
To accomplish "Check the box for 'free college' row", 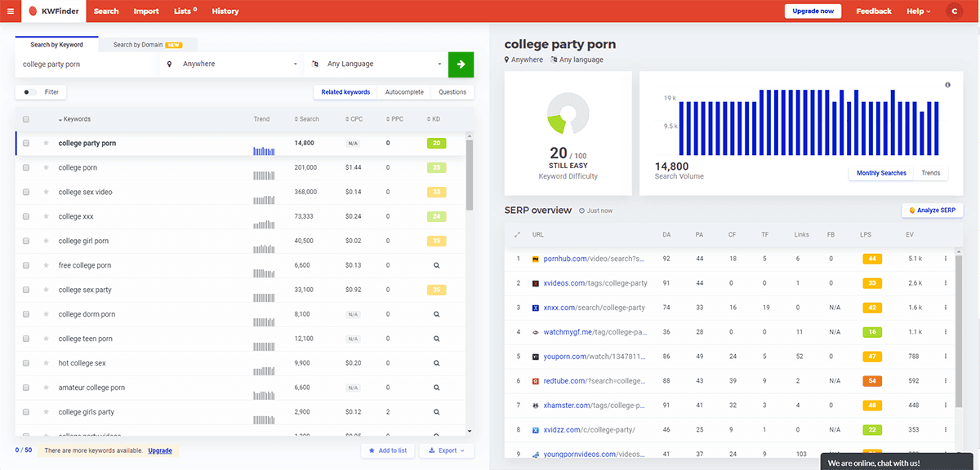I will pyautogui.click(x=26, y=265).
